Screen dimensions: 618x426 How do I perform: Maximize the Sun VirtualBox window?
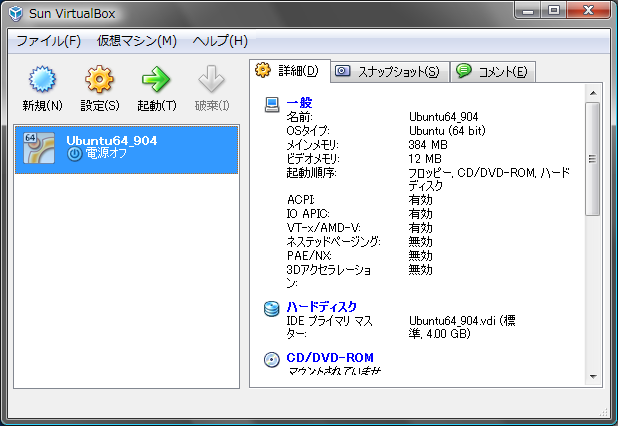pos(553,11)
